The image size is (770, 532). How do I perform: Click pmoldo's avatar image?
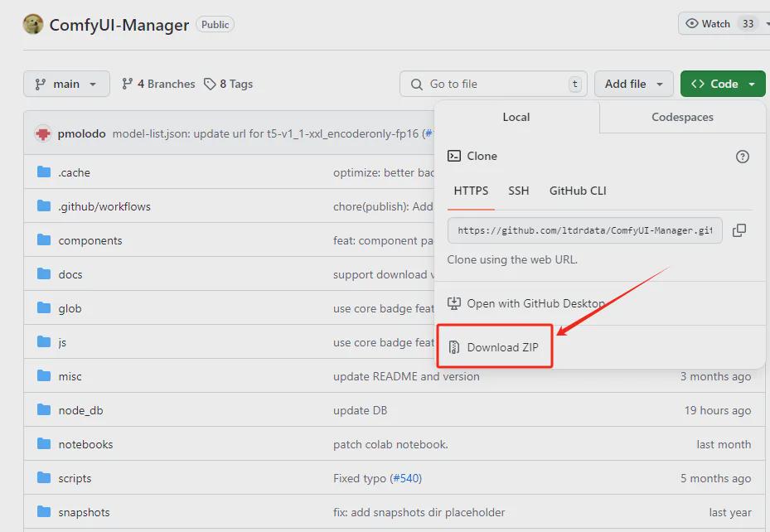(46, 133)
